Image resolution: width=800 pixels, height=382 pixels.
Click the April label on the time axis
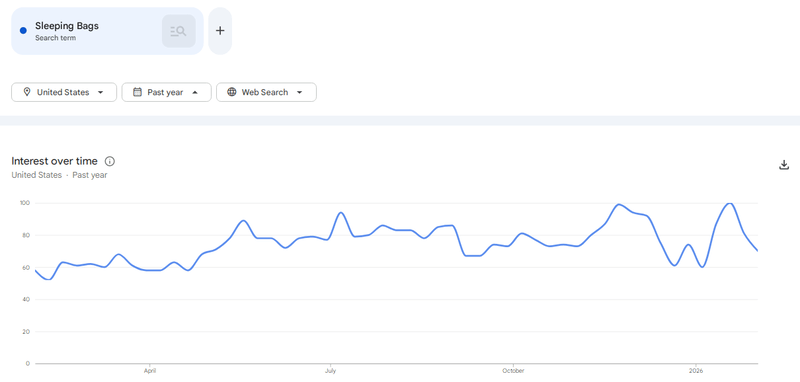tap(150, 371)
